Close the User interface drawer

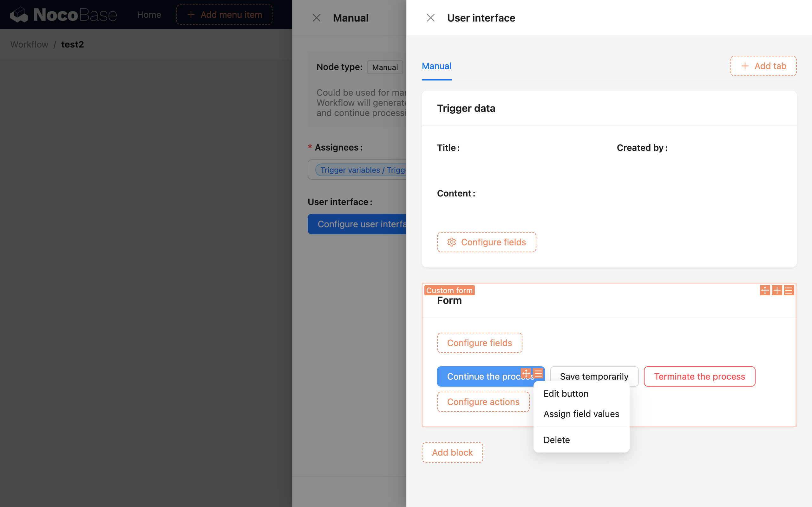click(x=430, y=17)
